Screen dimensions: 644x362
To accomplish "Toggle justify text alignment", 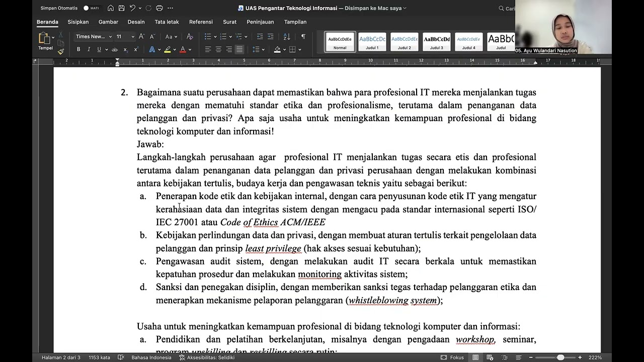I will point(239,49).
